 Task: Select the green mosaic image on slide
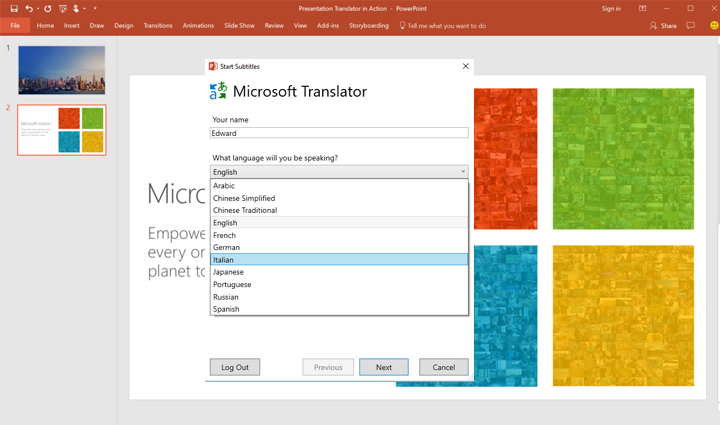coord(623,159)
